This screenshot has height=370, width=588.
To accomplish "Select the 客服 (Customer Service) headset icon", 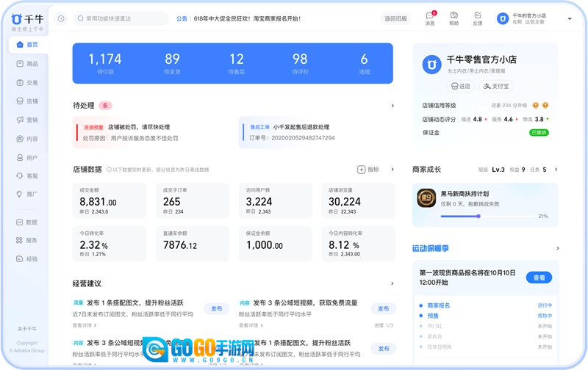I will [21, 176].
